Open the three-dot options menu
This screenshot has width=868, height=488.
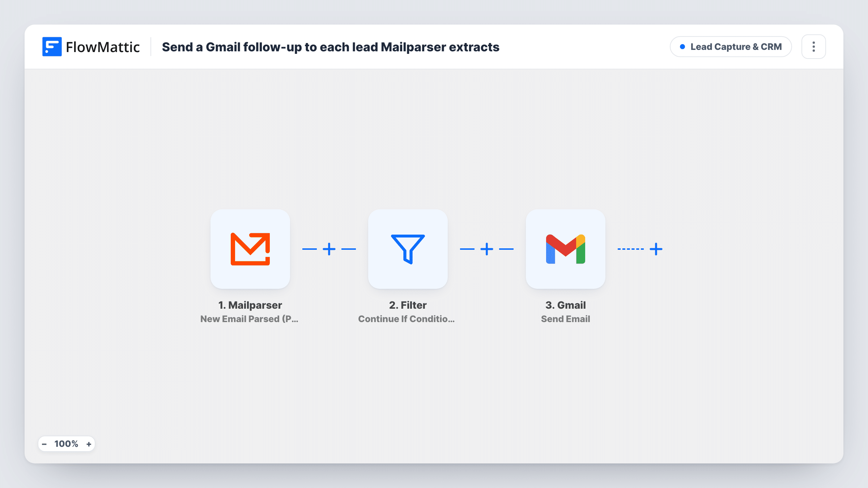point(814,47)
